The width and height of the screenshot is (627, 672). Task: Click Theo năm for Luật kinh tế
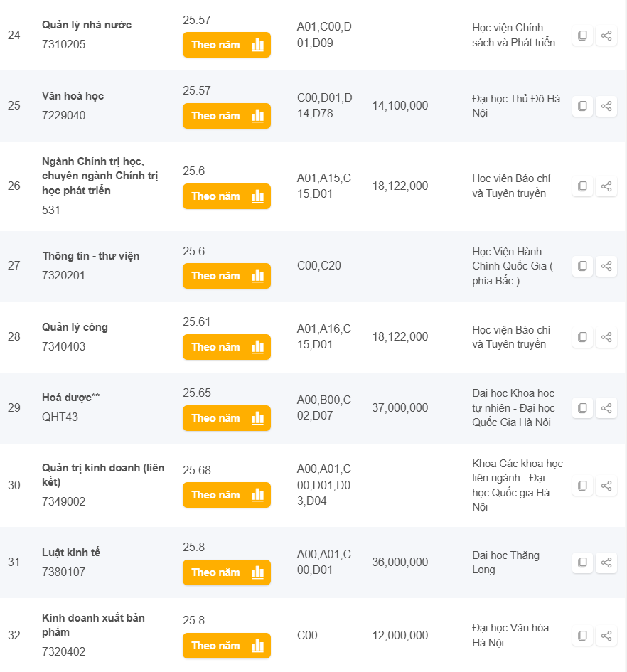[x=226, y=572]
